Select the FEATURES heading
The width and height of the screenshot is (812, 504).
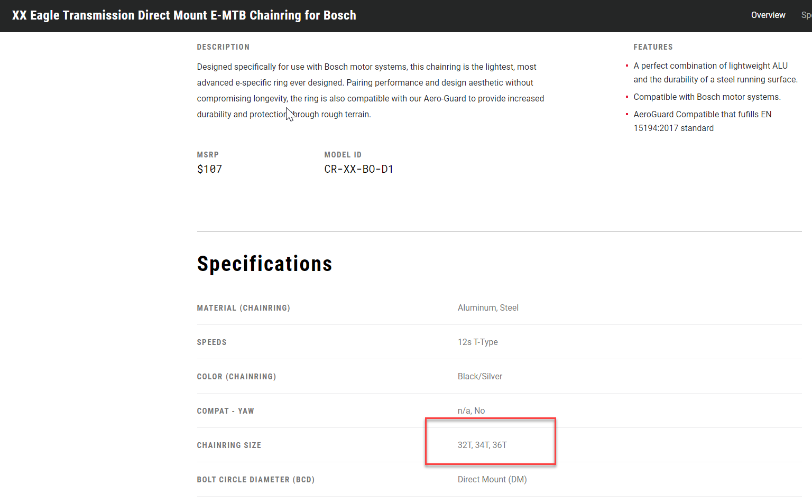(653, 47)
